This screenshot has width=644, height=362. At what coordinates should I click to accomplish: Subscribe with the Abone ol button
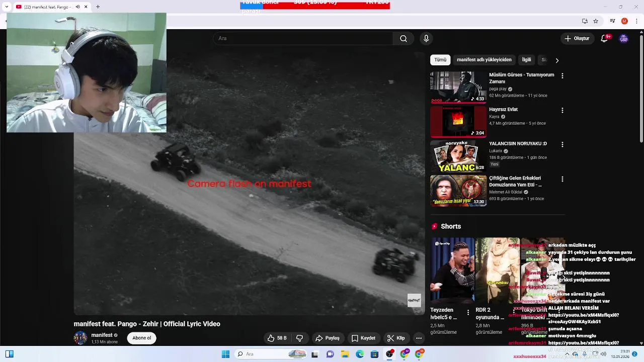(141, 338)
